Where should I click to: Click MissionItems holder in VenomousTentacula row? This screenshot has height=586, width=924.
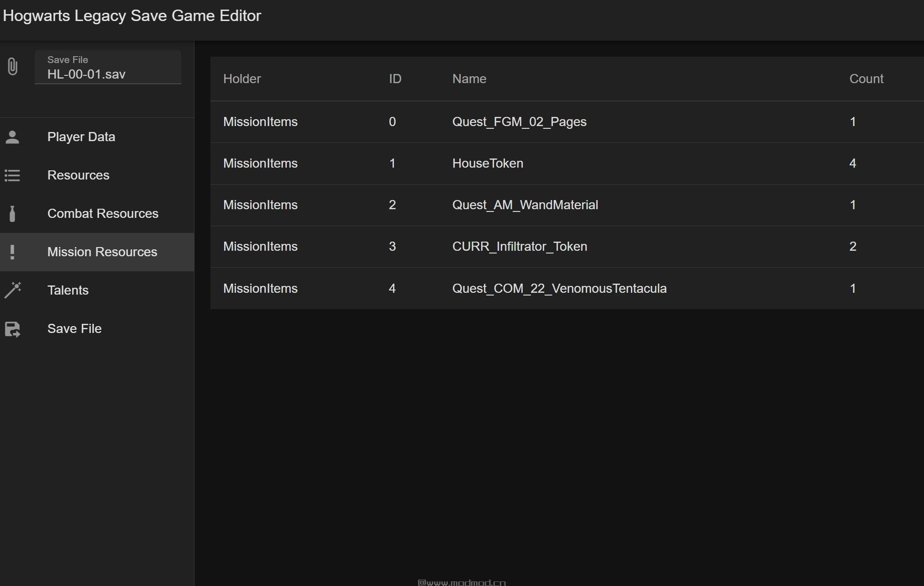point(260,289)
